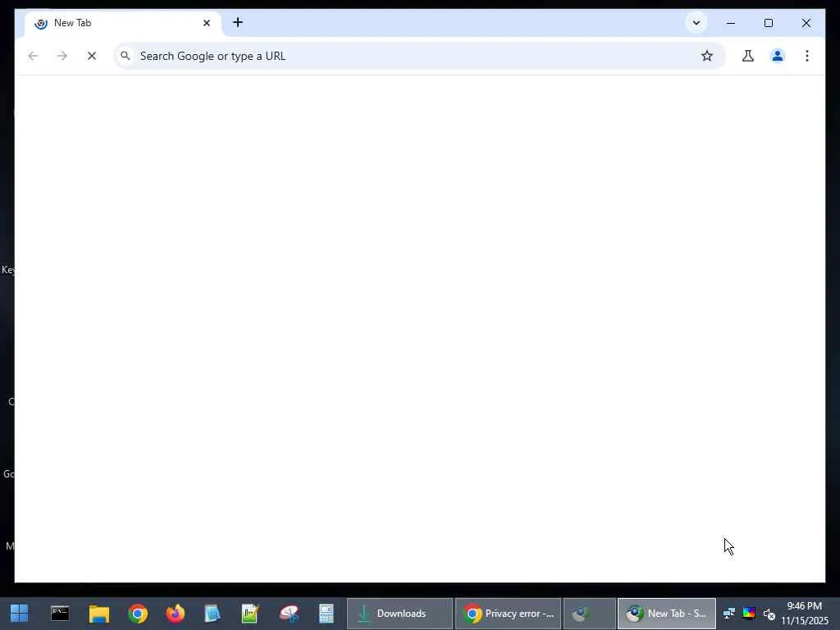This screenshot has width=840, height=630.
Task: Open the blue notepad taskbar icon
Action: [212, 614]
